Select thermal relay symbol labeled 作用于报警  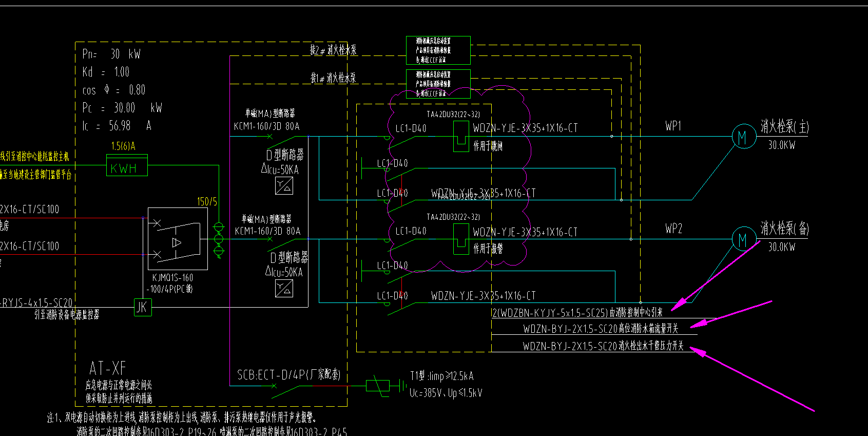(x=461, y=239)
